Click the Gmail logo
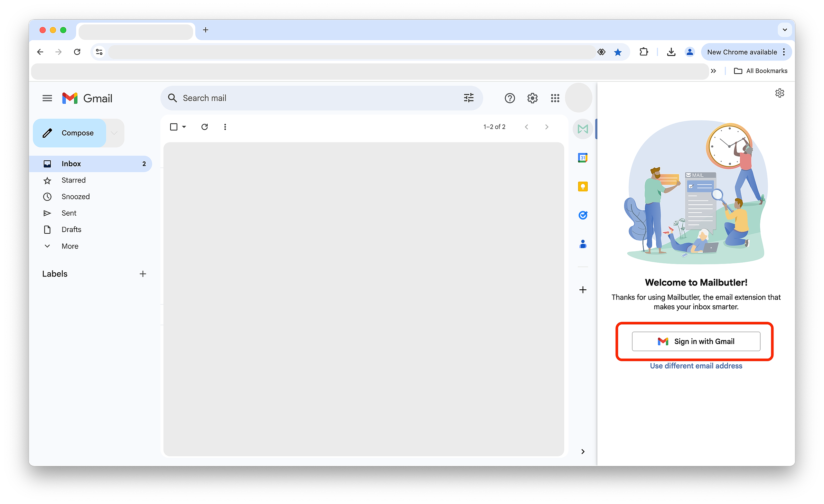Screen dimensions: 824x504 (x=87, y=98)
